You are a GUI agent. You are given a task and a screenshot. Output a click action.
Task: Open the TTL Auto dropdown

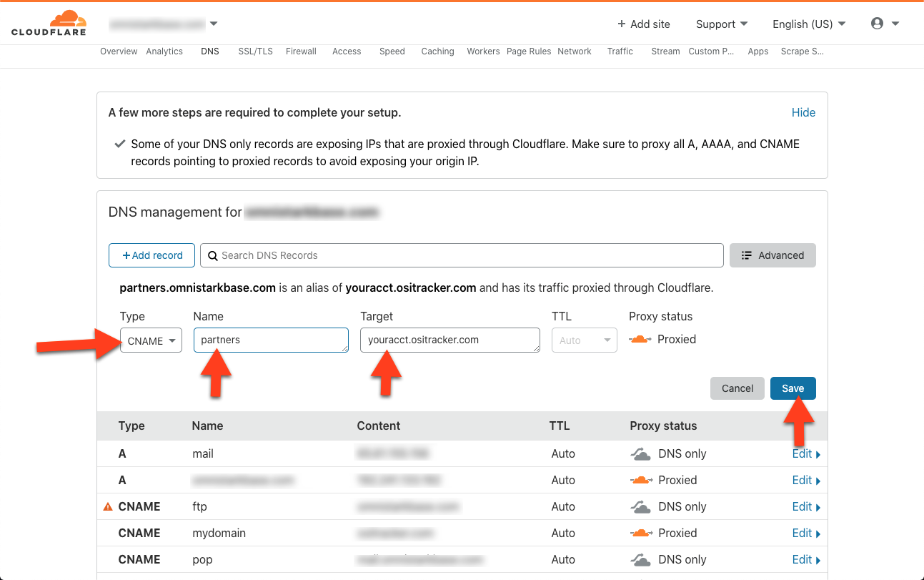pos(585,340)
